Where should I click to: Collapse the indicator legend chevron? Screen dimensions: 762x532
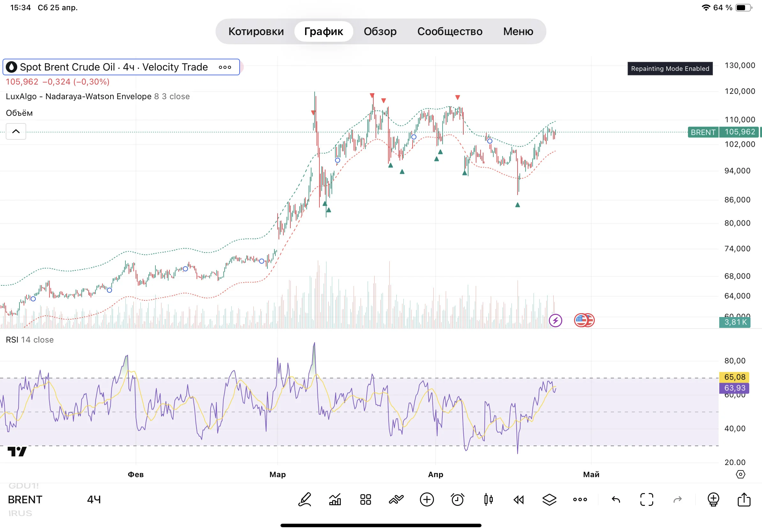pyautogui.click(x=16, y=131)
